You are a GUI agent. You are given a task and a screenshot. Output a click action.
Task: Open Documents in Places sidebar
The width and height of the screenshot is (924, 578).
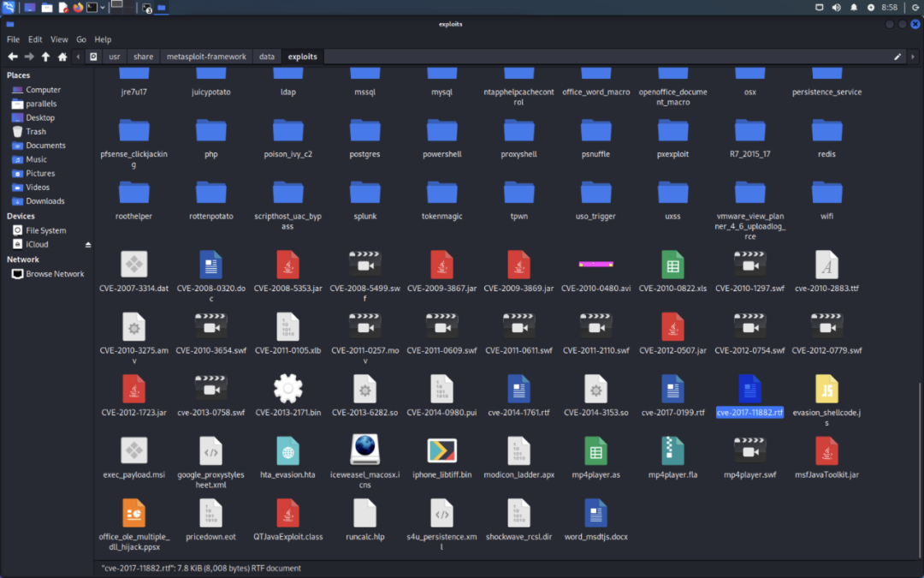coord(45,146)
